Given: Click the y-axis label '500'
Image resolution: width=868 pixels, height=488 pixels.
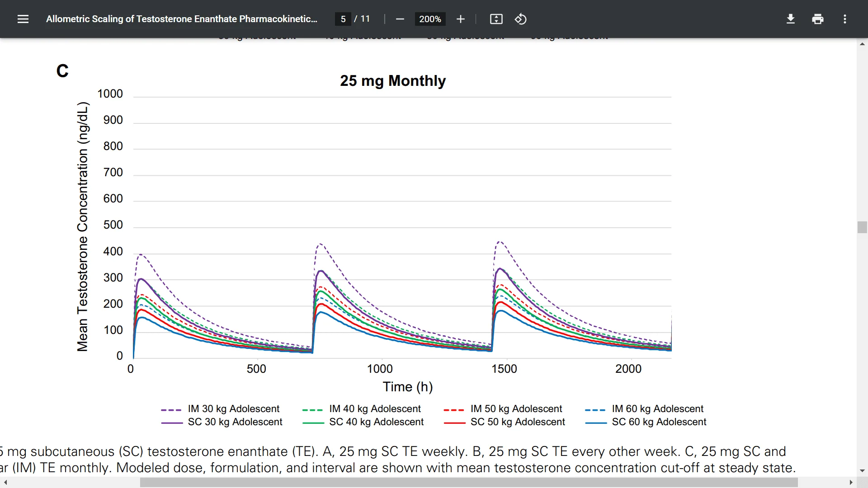Looking at the screenshot, I should [113, 225].
